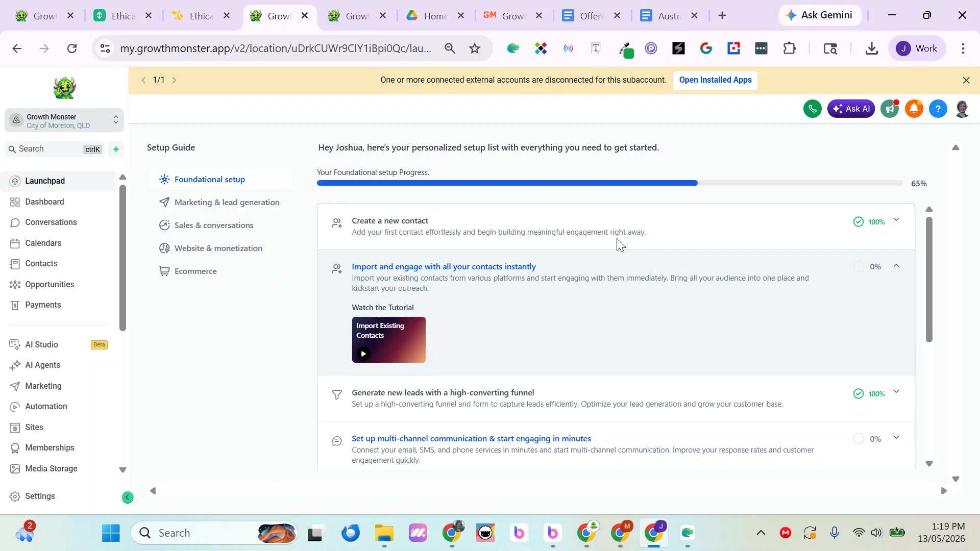The image size is (980, 551).
Task: Click the microphone icon in system tray
Action: tap(835, 533)
